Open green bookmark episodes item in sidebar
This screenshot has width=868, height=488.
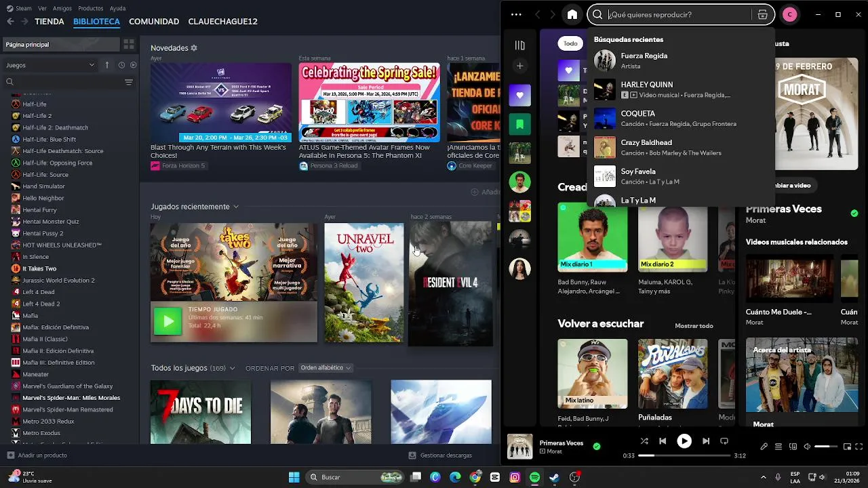[x=520, y=124]
